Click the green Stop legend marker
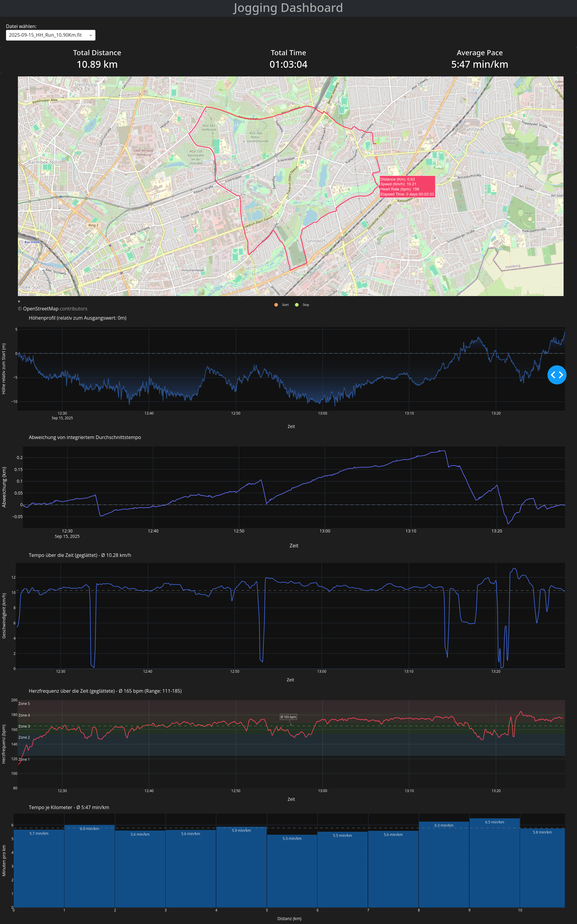The image size is (577, 924). pyautogui.click(x=297, y=305)
